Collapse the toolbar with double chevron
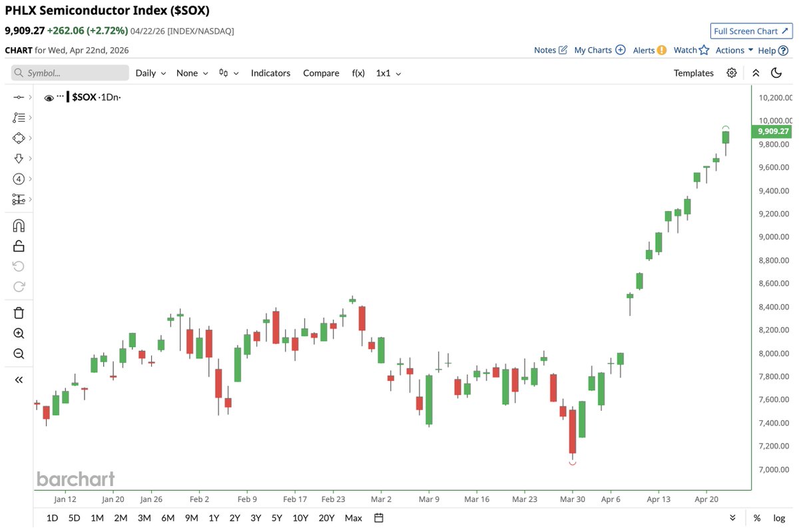This screenshot has height=532, width=799. (756, 73)
